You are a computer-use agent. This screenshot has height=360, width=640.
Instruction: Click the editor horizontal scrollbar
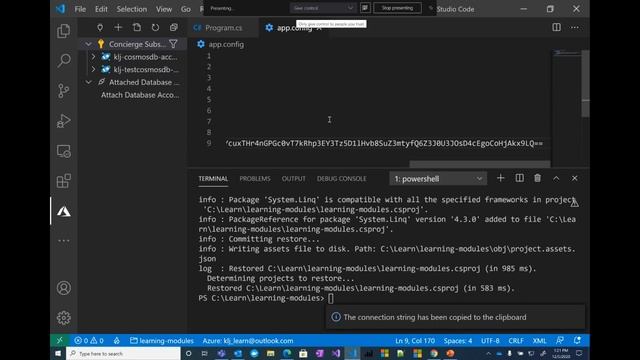point(480,164)
